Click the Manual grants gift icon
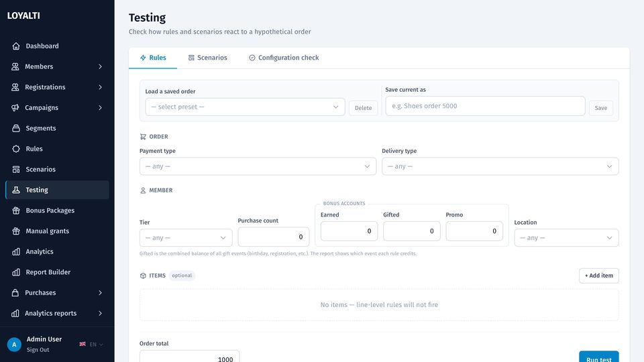 pos(16,231)
